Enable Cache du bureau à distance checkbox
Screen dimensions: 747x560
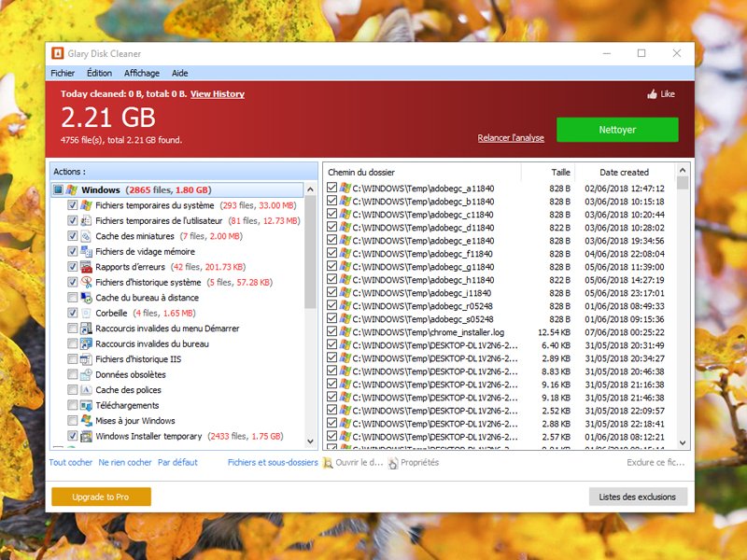pyautogui.click(x=73, y=298)
